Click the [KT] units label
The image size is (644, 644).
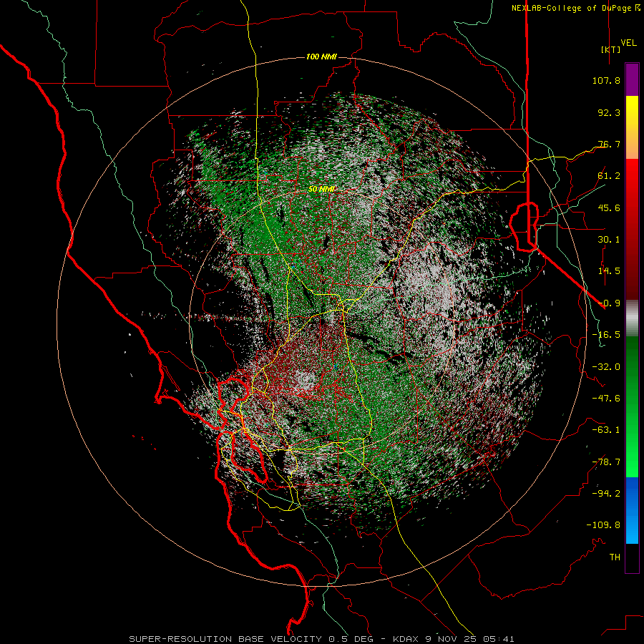pyautogui.click(x=610, y=49)
